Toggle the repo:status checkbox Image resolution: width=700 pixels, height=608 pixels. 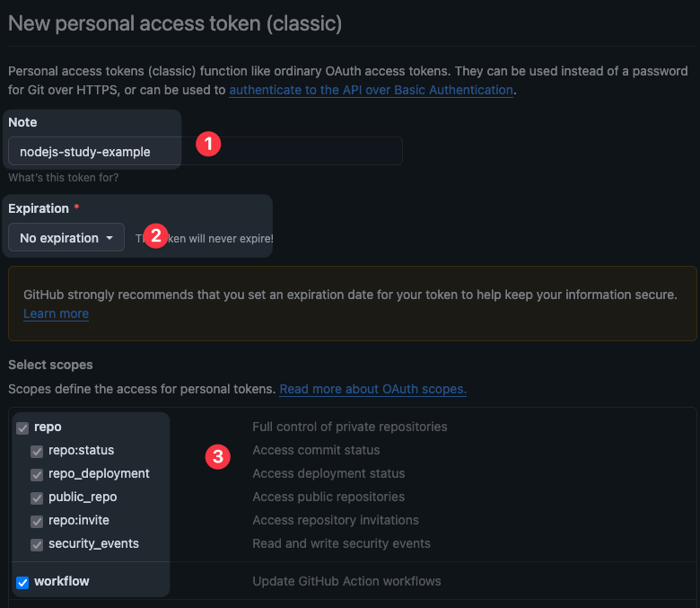coord(37,451)
